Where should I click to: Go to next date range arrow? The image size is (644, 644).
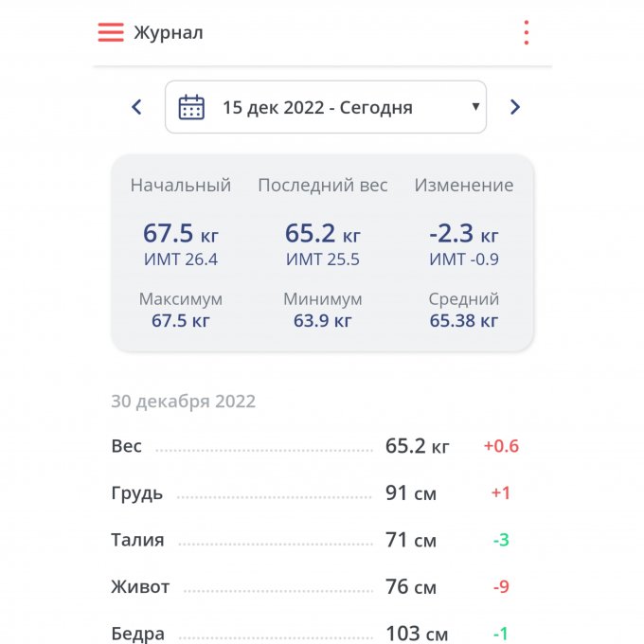click(515, 107)
